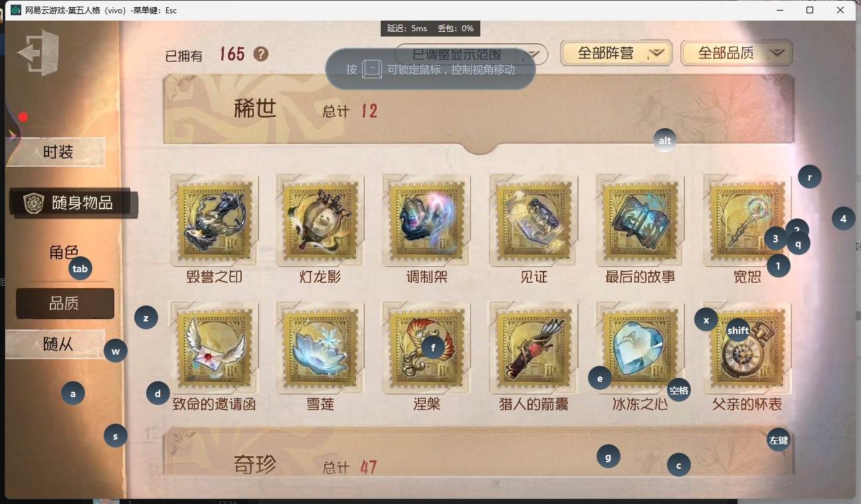The height and width of the screenshot is (504, 861).
Task: Select the 随身物品 tab
Action: click(74, 203)
